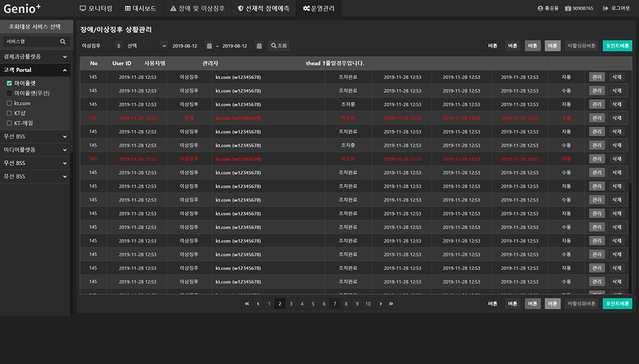Screen dimensions: 639x364
Task: Click 비활성화버튼 above the table
Action: pyautogui.click(x=581, y=46)
